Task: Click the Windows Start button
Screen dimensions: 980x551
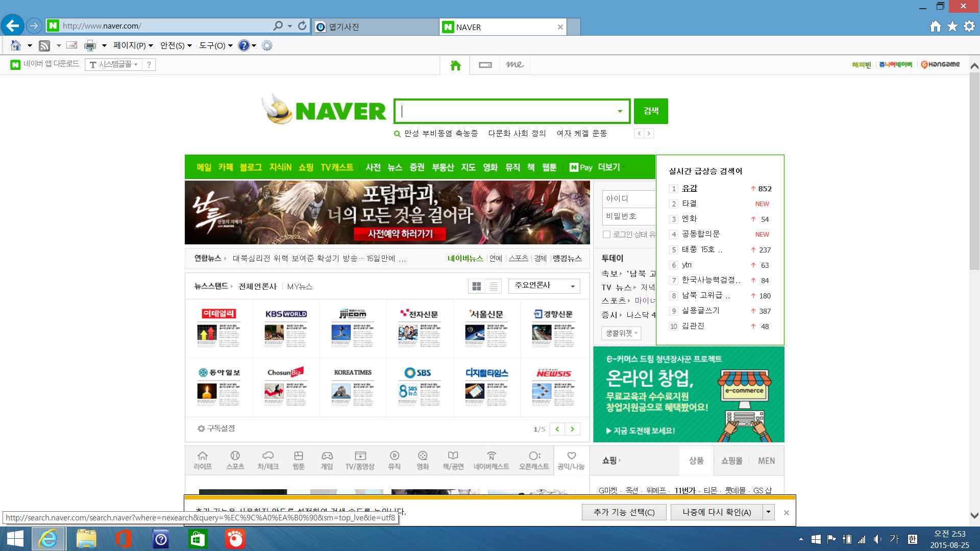Action: [15, 539]
